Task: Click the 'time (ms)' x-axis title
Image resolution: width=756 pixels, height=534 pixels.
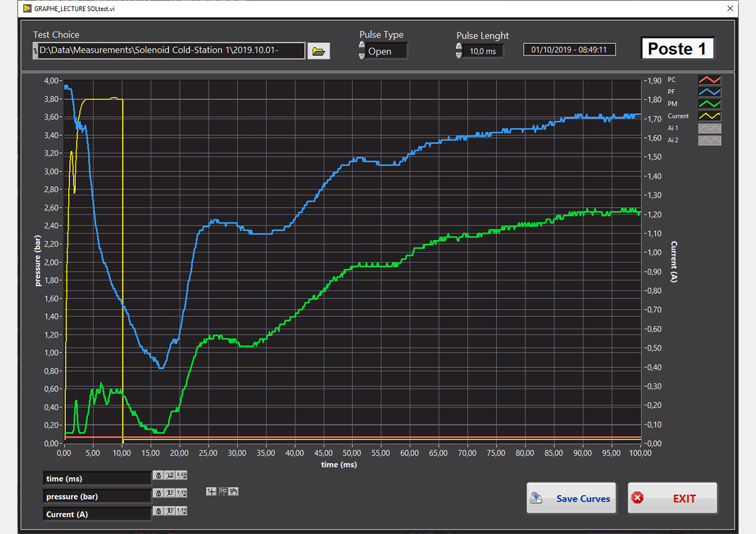Action: [339, 465]
